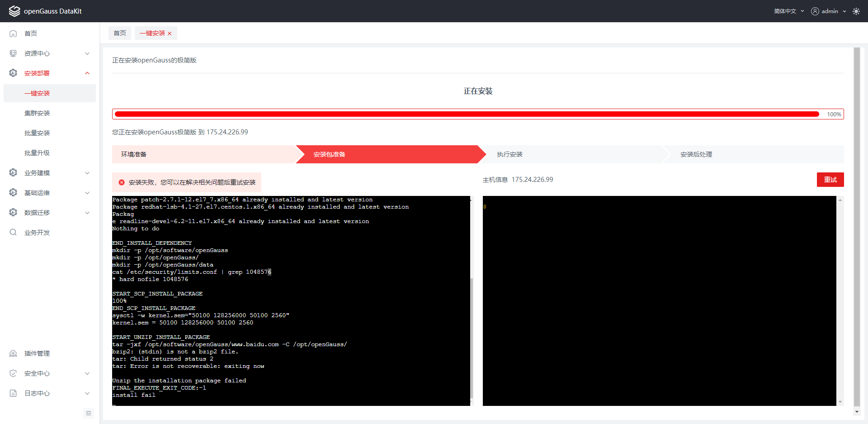Click the openGauss DataKit logo icon

click(x=14, y=11)
